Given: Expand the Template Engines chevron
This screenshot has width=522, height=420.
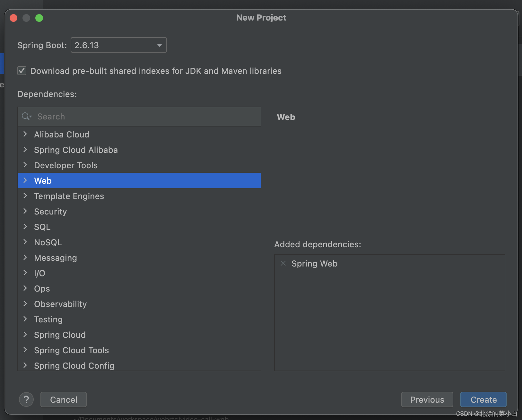Looking at the screenshot, I should 25,196.
